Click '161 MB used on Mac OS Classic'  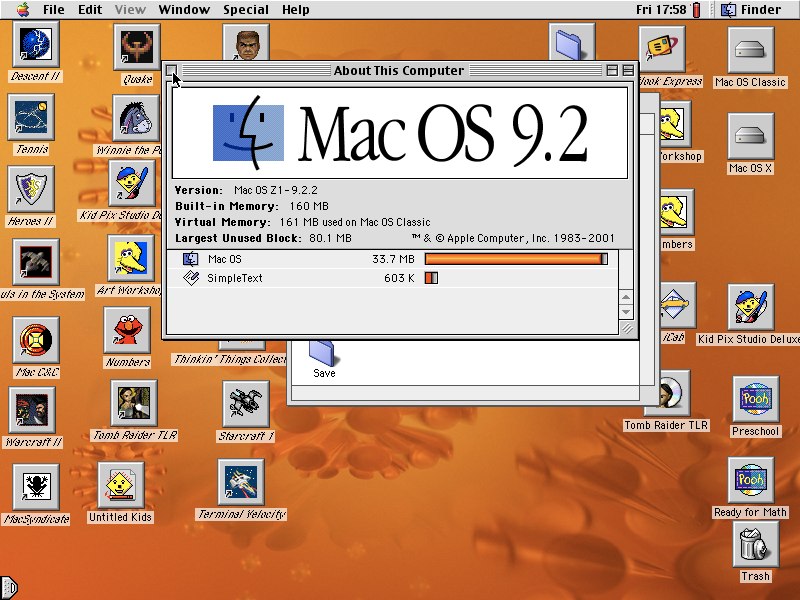(x=355, y=222)
